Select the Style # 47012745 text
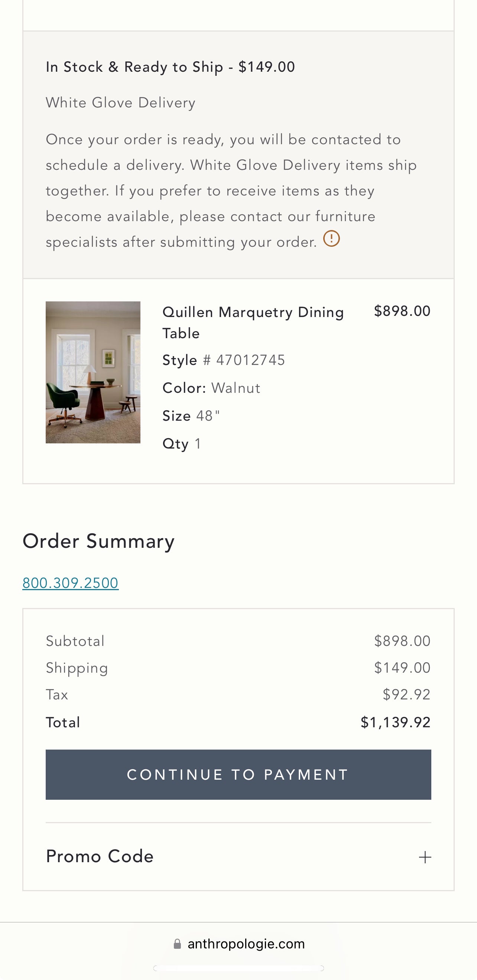The width and height of the screenshot is (477, 980). click(x=224, y=360)
